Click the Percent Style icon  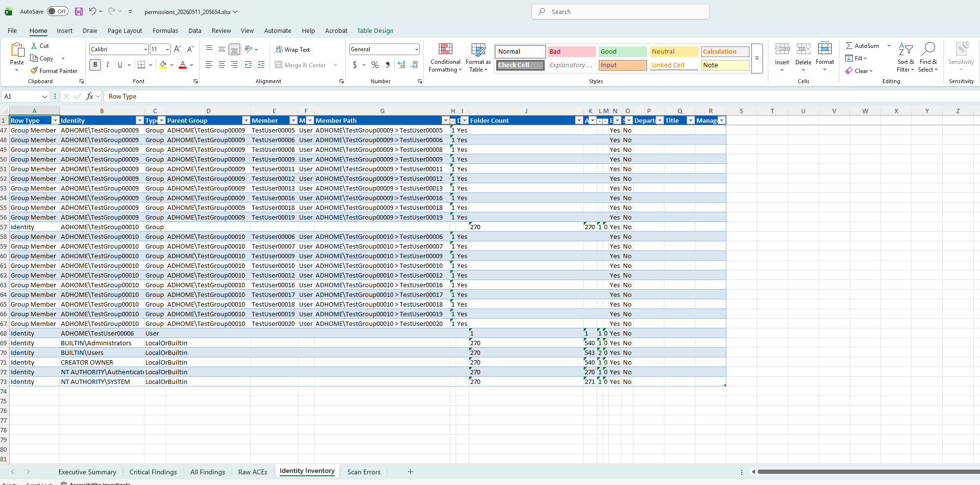point(375,65)
